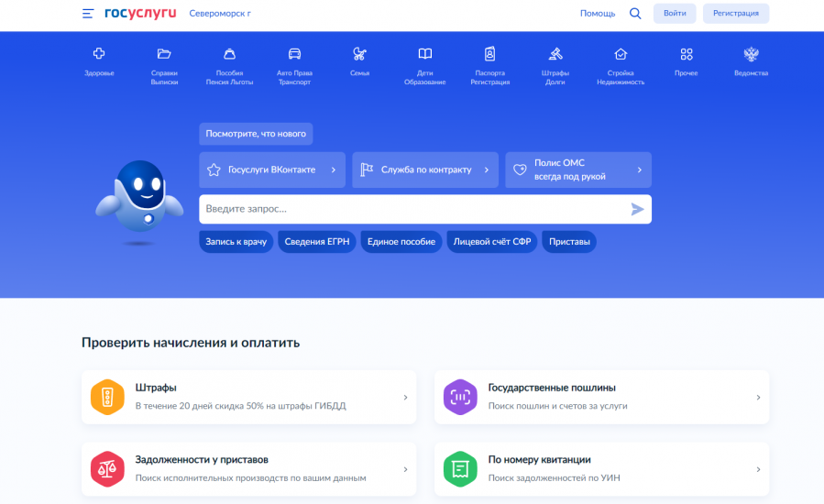Open chevron on Задолженности у приставов card
The image size is (824, 504).
[x=405, y=469]
